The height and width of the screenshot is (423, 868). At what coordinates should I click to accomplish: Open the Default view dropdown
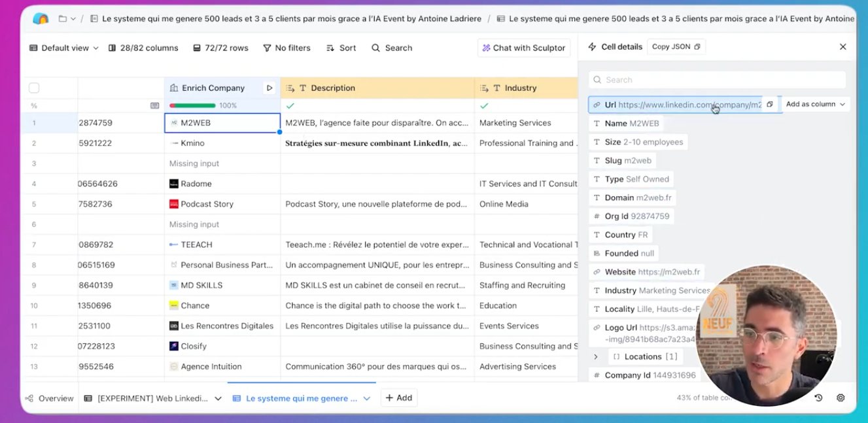pyautogui.click(x=63, y=48)
